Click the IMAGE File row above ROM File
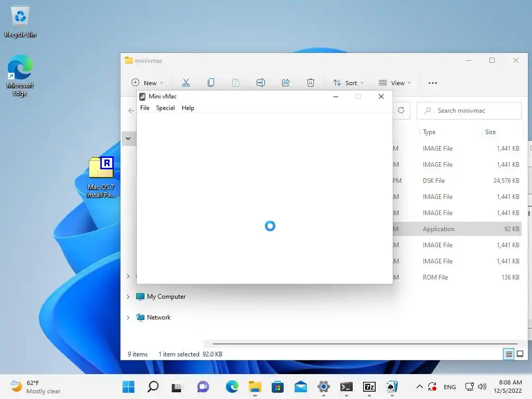This screenshot has height=399, width=532. pos(457,261)
